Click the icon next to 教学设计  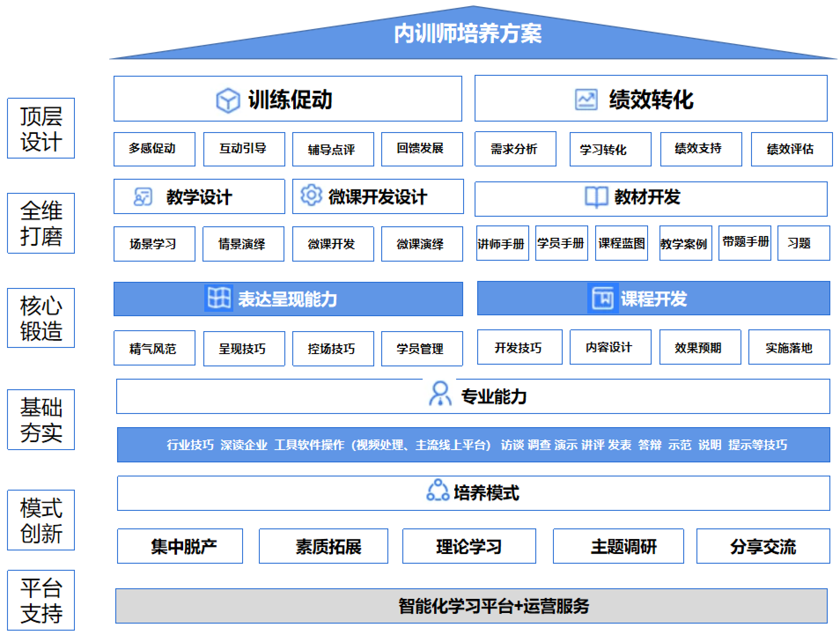[x=143, y=197]
